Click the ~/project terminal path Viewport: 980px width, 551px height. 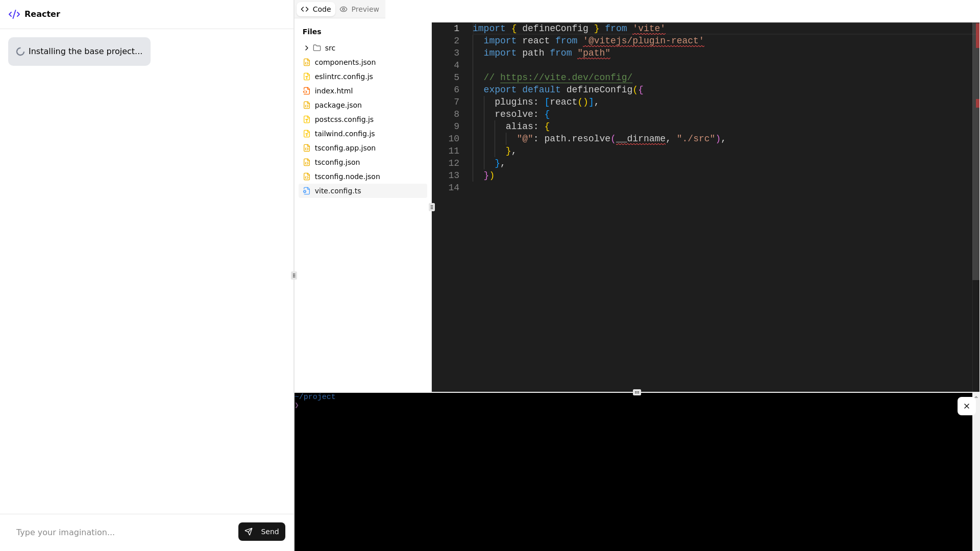(315, 397)
